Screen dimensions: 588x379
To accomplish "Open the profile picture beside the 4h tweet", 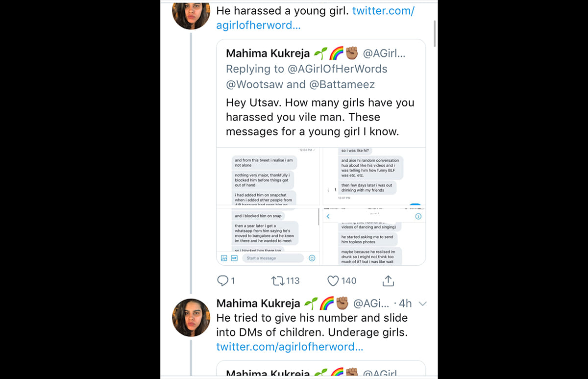I will [191, 317].
